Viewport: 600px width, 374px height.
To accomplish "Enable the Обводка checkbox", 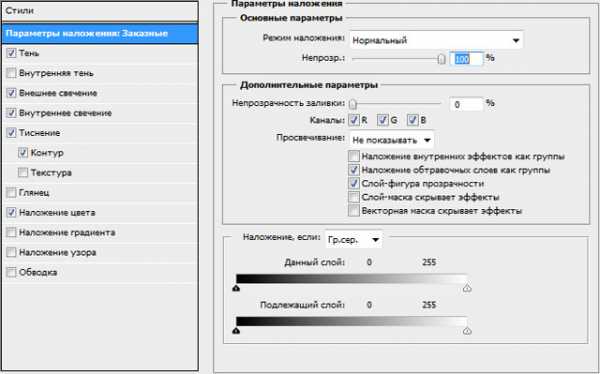I will tap(11, 272).
